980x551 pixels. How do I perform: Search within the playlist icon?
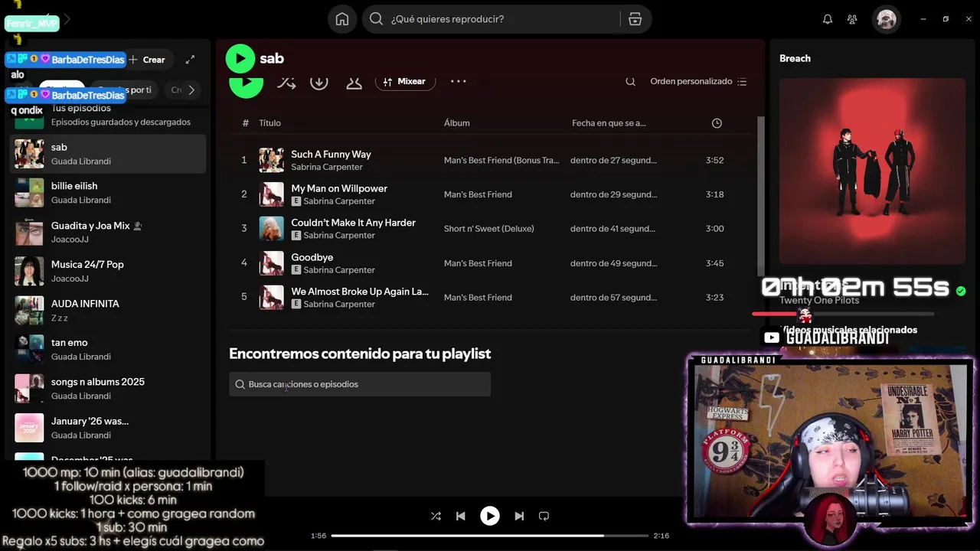630,81
